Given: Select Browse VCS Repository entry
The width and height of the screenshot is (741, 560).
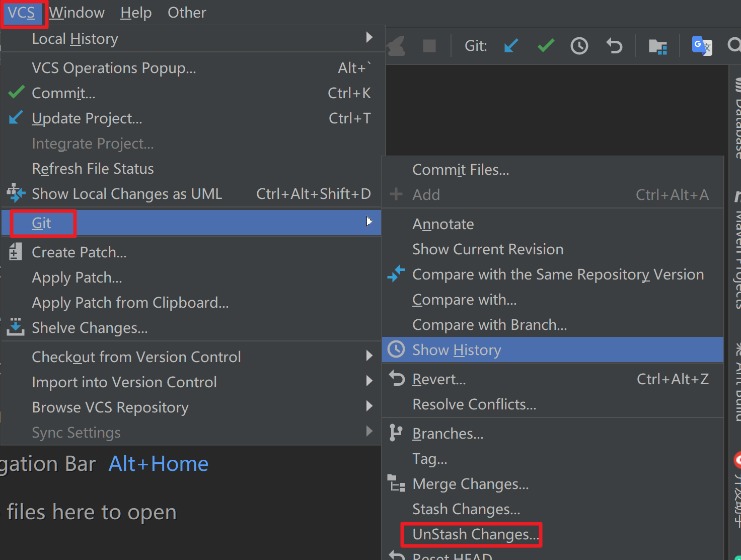Looking at the screenshot, I should (x=191, y=407).
